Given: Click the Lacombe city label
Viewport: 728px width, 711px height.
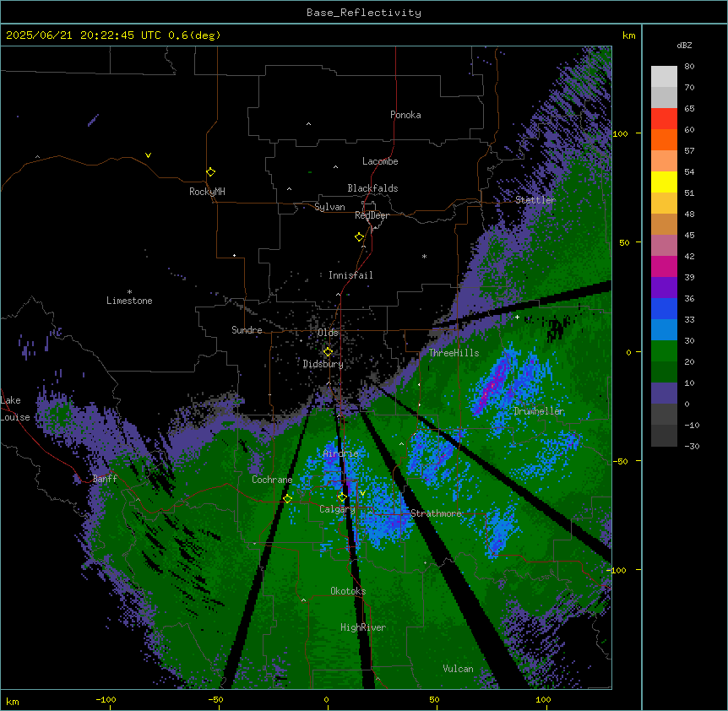Looking at the screenshot, I should tap(380, 161).
